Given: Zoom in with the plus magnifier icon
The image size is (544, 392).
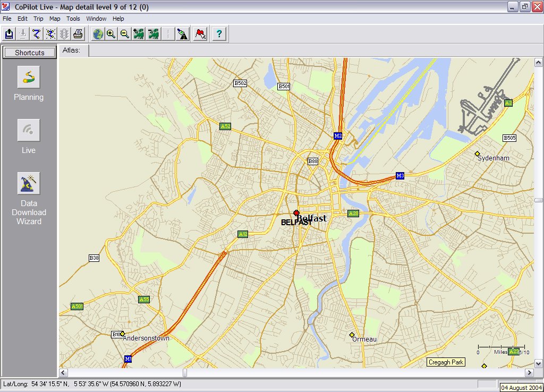Looking at the screenshot, I should tap(112, 34).
